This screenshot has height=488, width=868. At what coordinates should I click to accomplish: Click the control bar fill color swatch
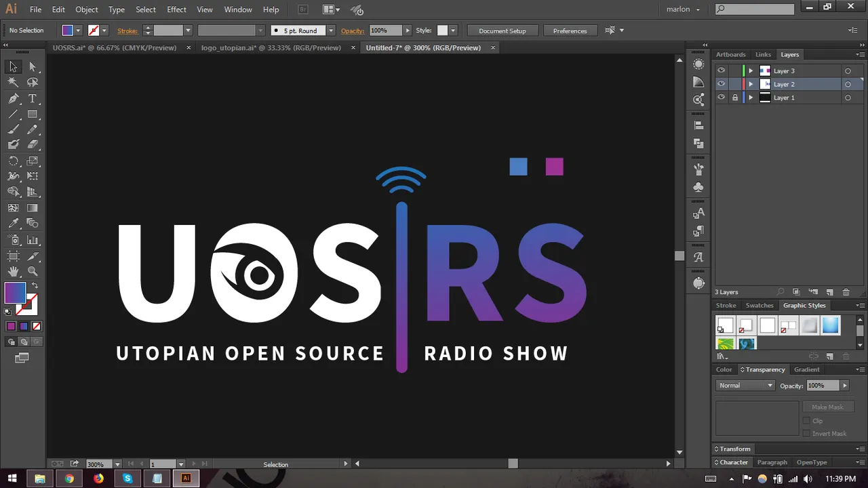[x=68, y=30]
